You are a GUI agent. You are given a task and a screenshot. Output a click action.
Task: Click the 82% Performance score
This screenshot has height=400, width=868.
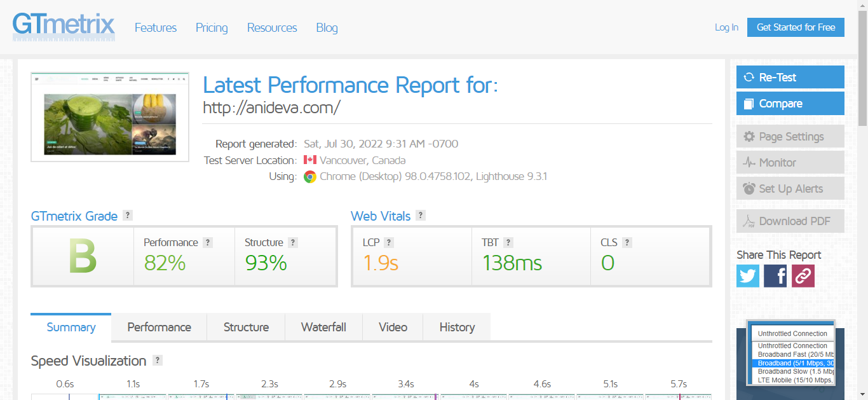coord(165,263)
